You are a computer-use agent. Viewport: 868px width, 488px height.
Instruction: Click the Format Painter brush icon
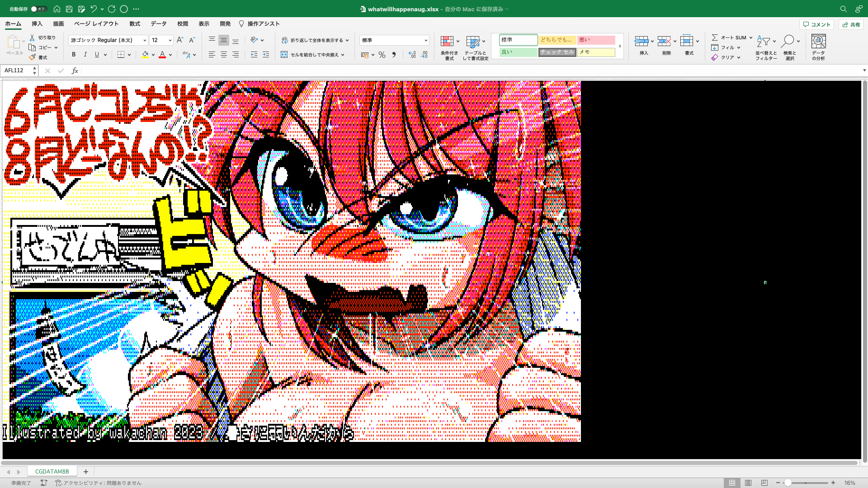click(x=32, y=57)
